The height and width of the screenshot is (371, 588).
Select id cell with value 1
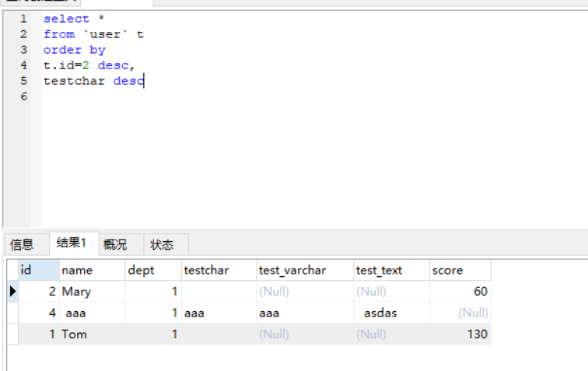[x=39, y=334]
